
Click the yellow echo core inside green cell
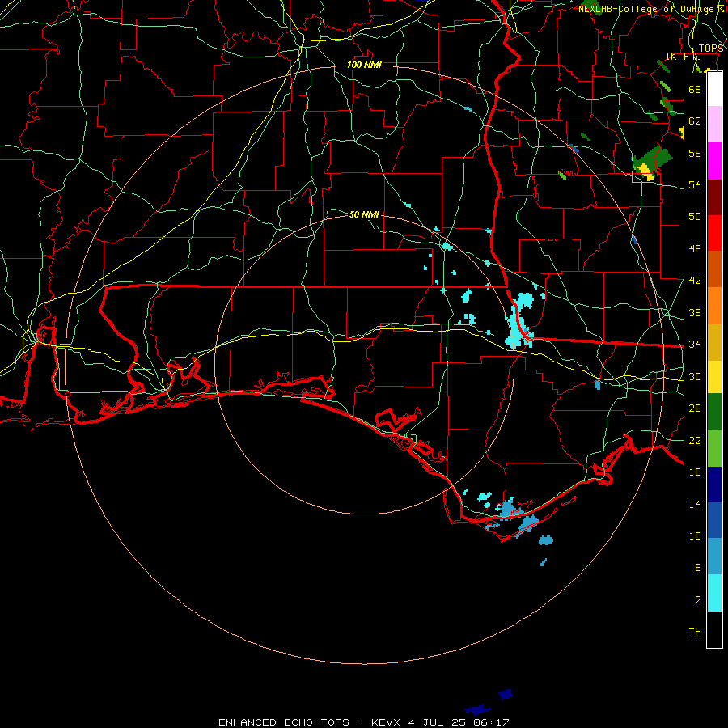coord(646,171)
